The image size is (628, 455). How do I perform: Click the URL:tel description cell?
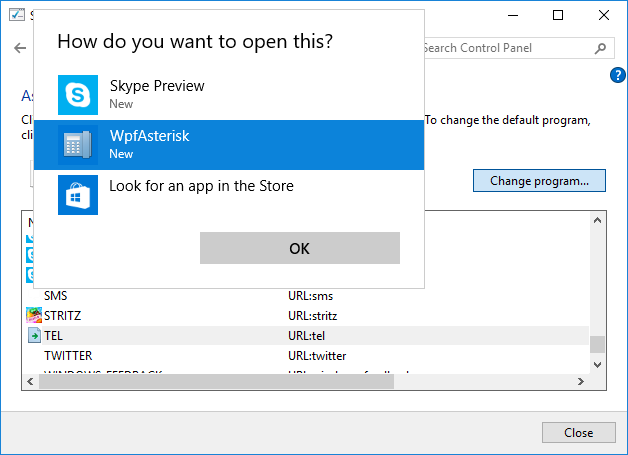click(306, 336)
